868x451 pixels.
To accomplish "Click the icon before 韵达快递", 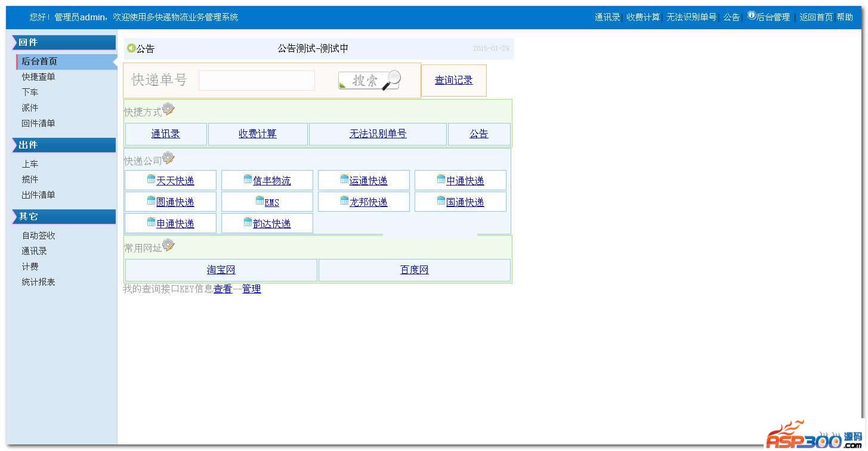I will coord(248,223).
